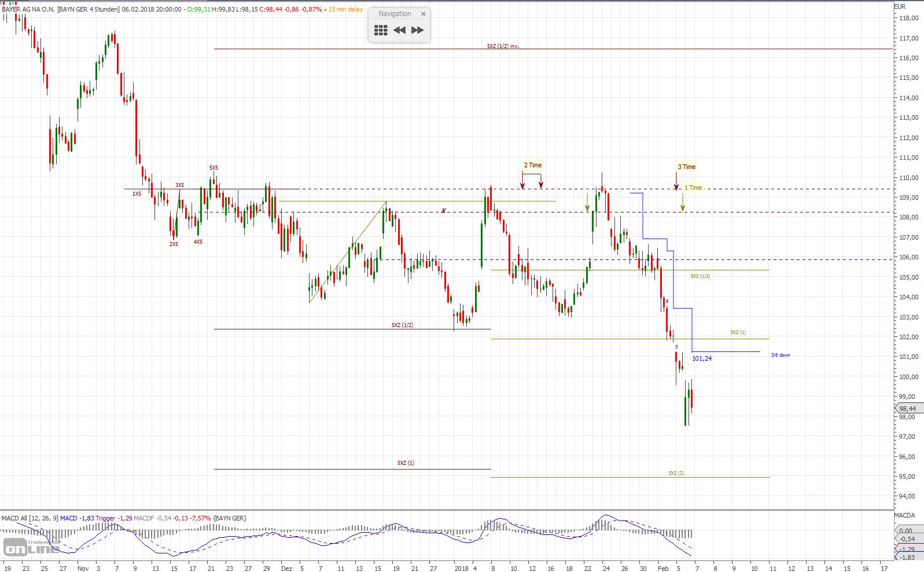Open the chart grid overview in Navigation
Screen dimensions: 924x572
(x=381, y=30)
